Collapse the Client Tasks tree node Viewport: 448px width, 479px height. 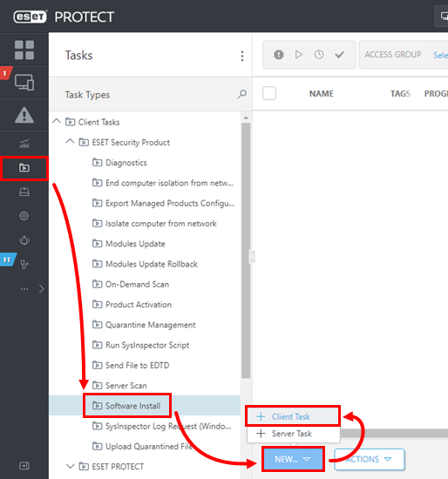click(x=57, y=121)
